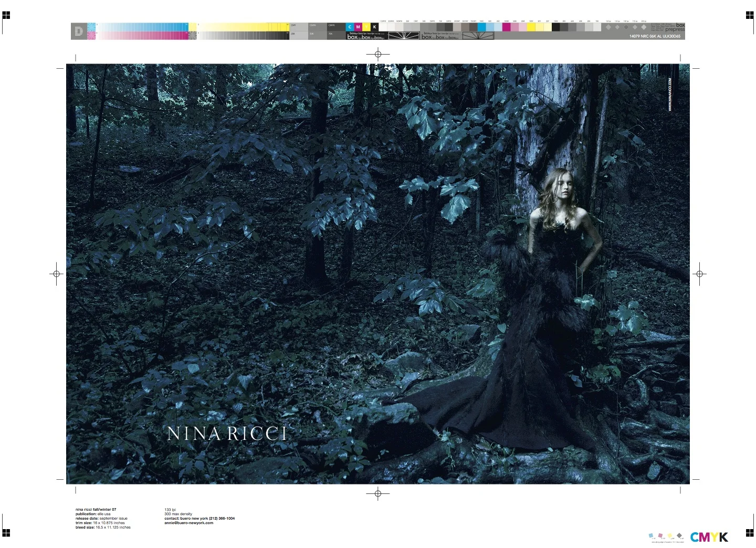Click the bottom-right corner registration squares
Viewport: 756px width, 548px height.
tap(750, 533)
